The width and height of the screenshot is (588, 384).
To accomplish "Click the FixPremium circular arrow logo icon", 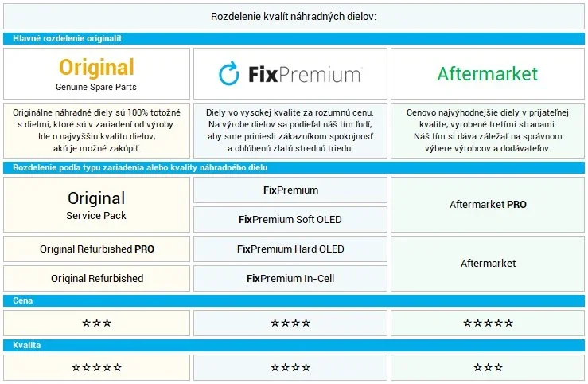I will click(228, 73).
